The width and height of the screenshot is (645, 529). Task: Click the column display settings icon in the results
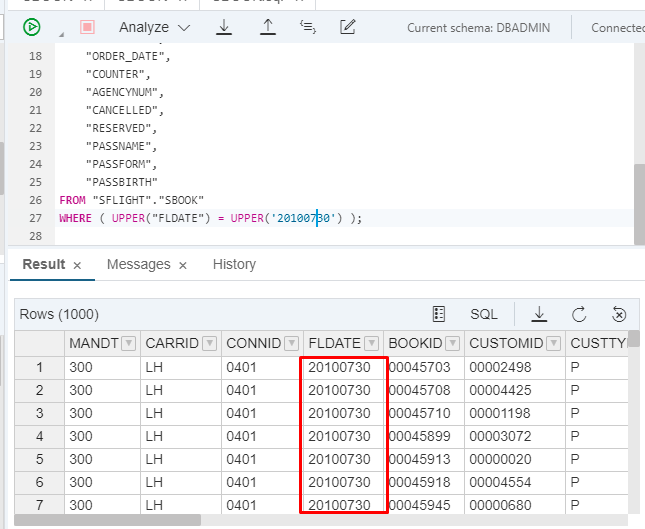point(439,314)
